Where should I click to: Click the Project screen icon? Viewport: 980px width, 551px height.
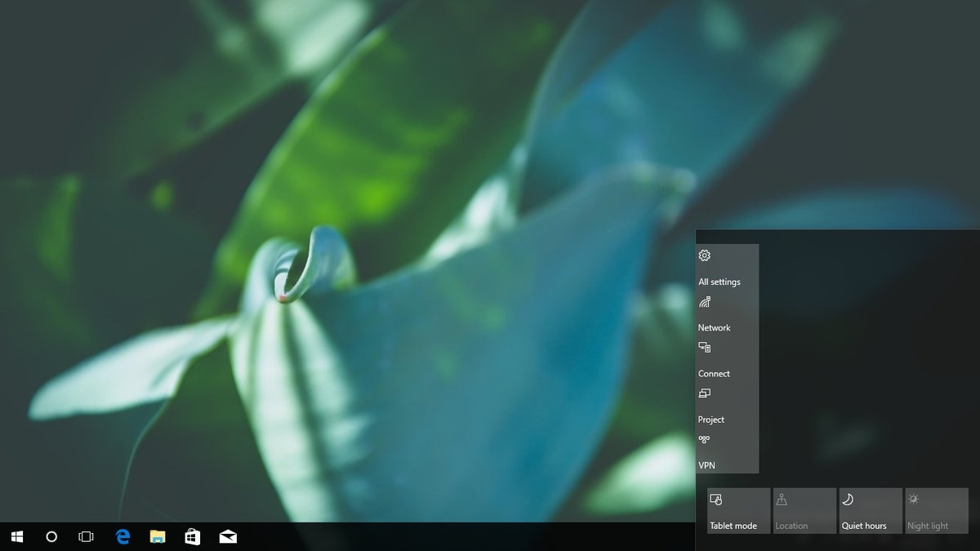pos(705,393)
